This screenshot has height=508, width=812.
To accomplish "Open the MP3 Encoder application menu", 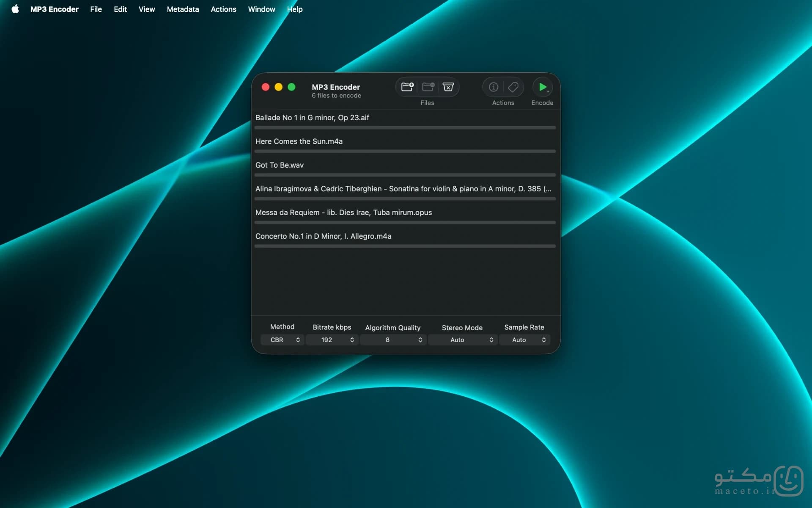I will coord(55,9).
